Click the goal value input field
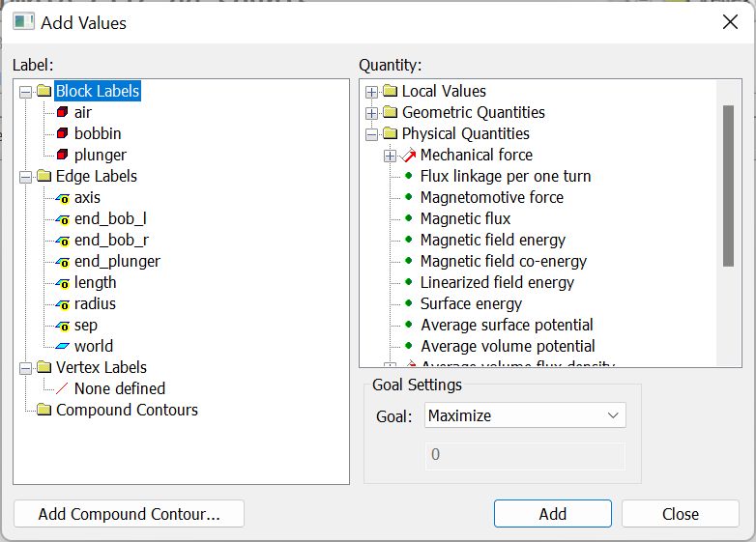 525,455
